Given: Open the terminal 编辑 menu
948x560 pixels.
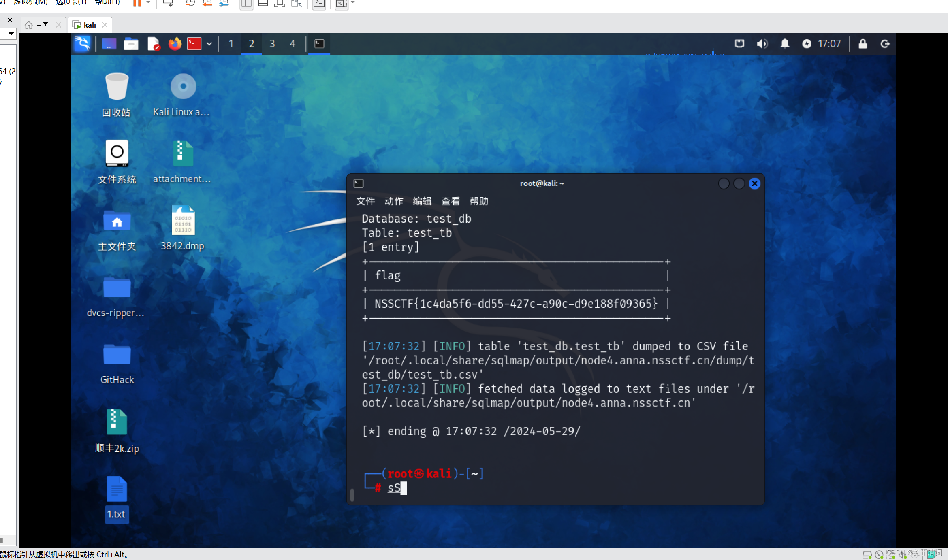Looking at the screenshot, I should 422,201.
